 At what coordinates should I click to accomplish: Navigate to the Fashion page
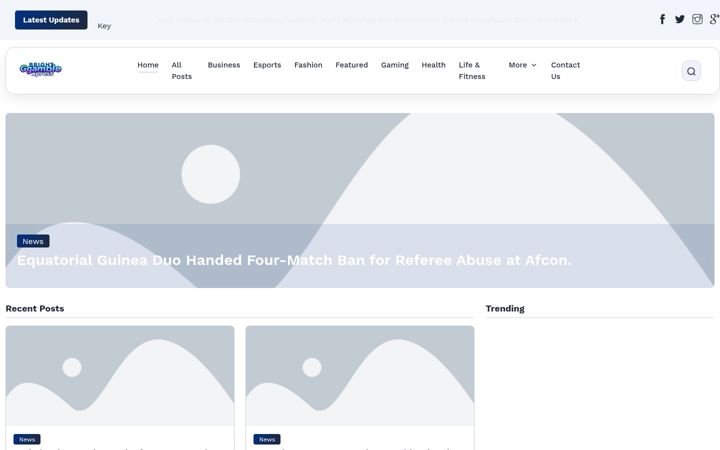pyautogui.click(x=308, y=65)
